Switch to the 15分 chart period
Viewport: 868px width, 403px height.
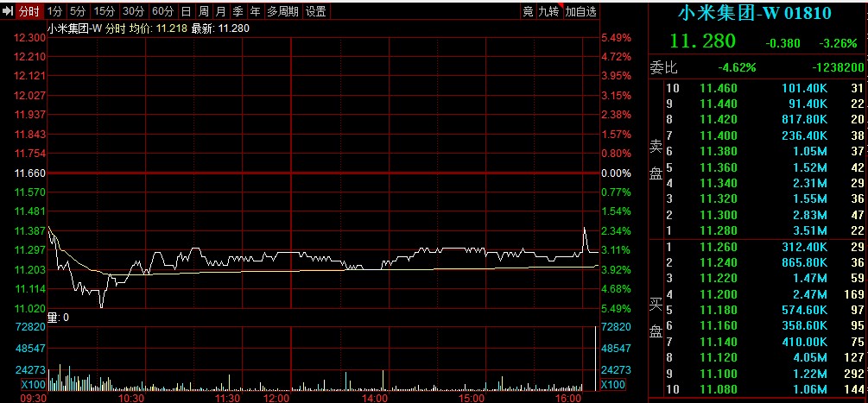coord(104,11)
